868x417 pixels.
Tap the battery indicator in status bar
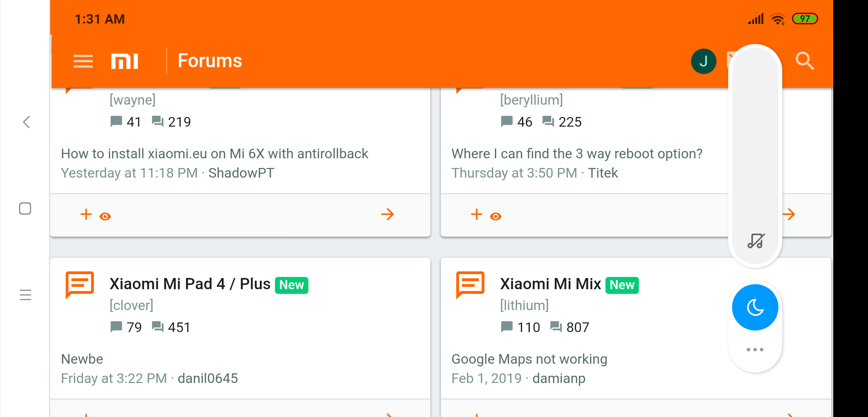805,19
